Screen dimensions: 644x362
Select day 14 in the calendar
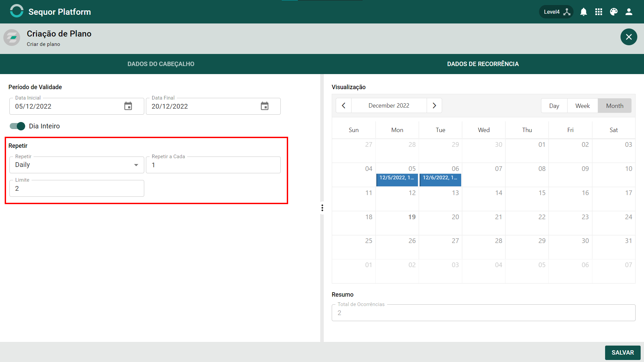pos(484,199)
